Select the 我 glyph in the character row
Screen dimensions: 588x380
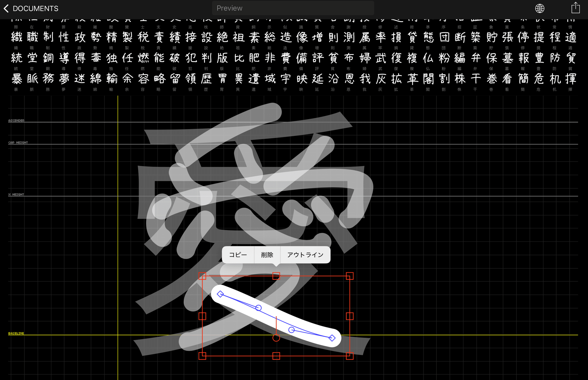(x=365, y=79)
